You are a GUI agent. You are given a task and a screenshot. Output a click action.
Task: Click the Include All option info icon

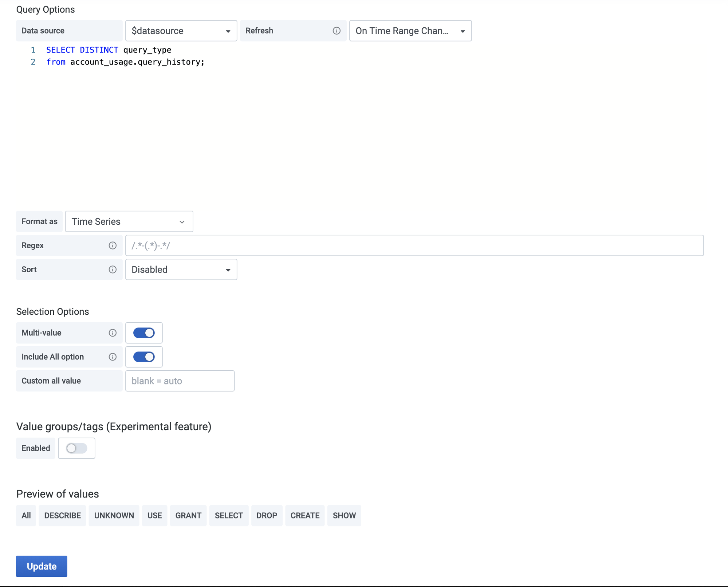[113, 357]
